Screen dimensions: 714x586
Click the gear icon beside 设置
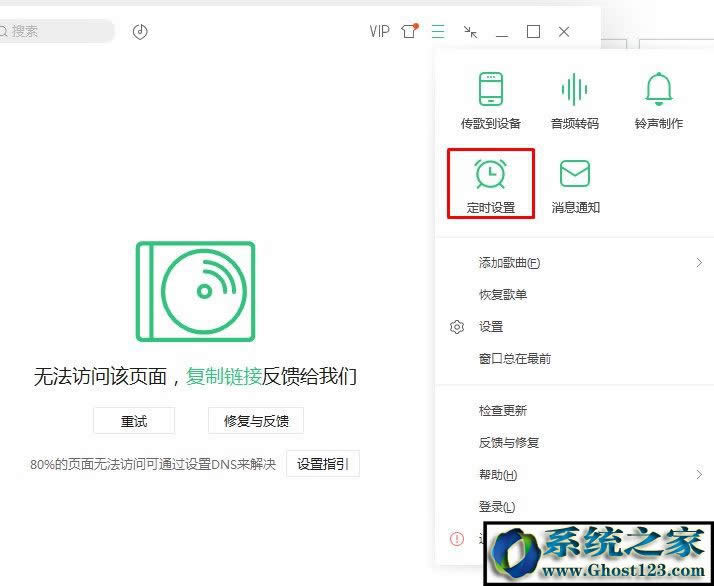click(457, 327)
